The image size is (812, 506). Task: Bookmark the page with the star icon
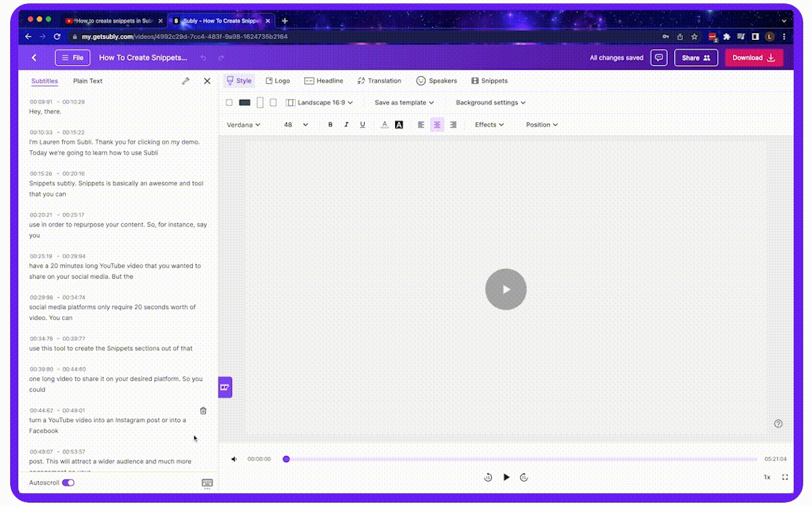tap(694, 37)
